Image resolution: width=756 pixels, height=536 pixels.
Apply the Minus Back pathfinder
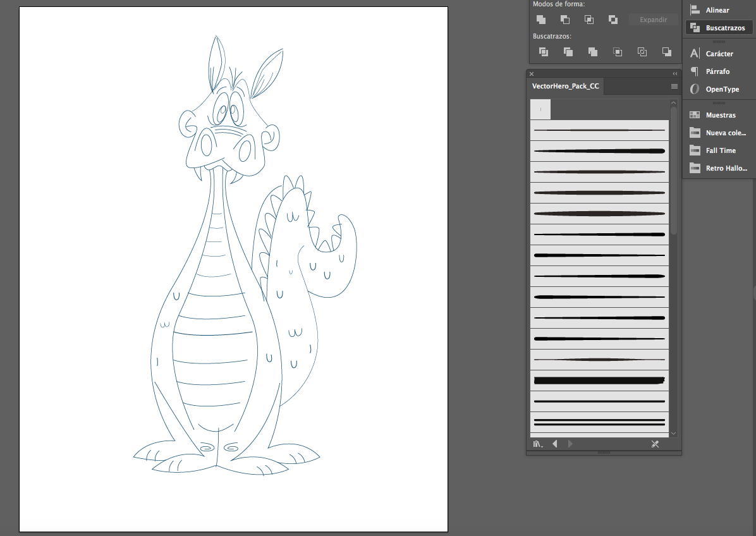click(x=666, y=52)
